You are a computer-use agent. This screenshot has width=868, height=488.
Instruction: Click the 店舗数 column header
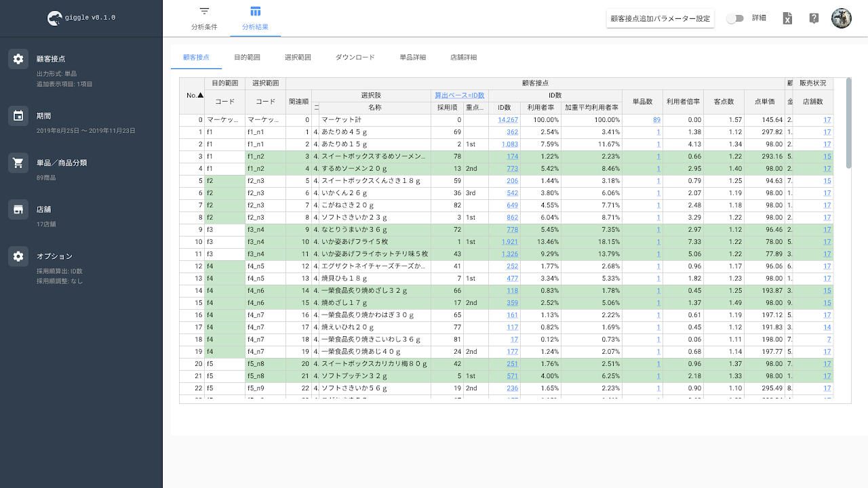[812, 102]
